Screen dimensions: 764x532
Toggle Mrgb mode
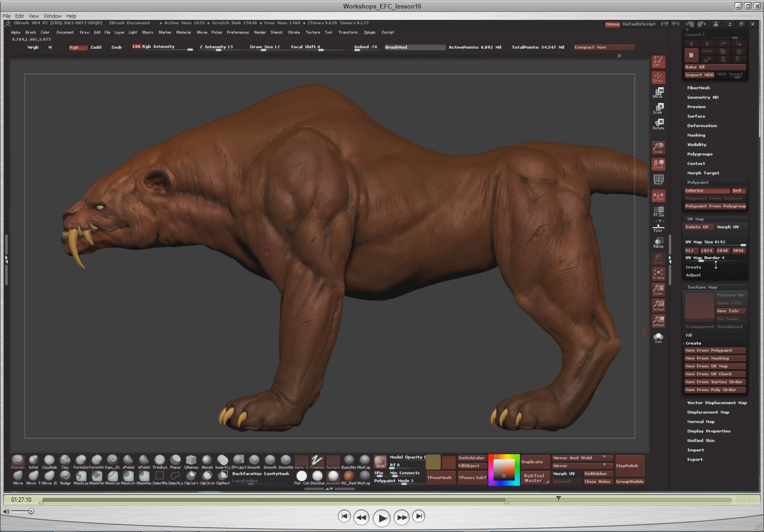33,47
